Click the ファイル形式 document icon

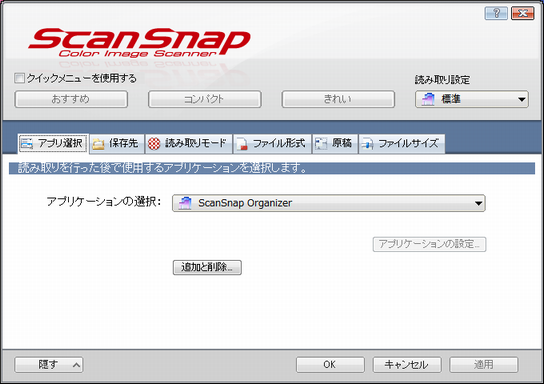tap(242, 144)
